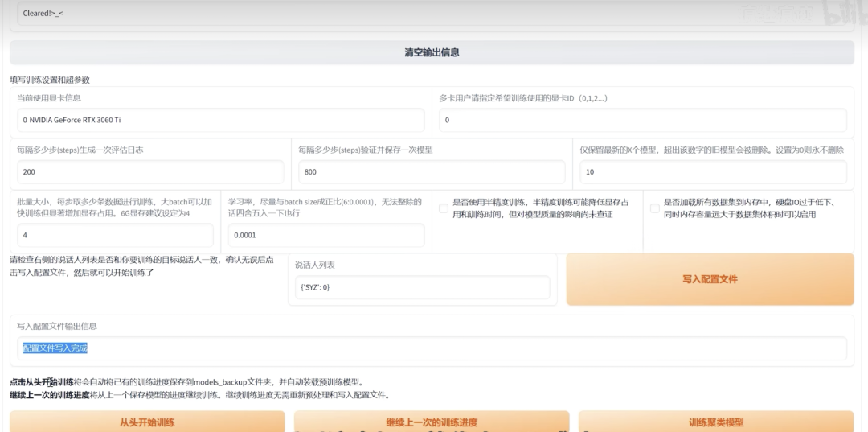Click the batch size field showing 4
Screen dimensions: 868x432
click(x=115, y=236)
